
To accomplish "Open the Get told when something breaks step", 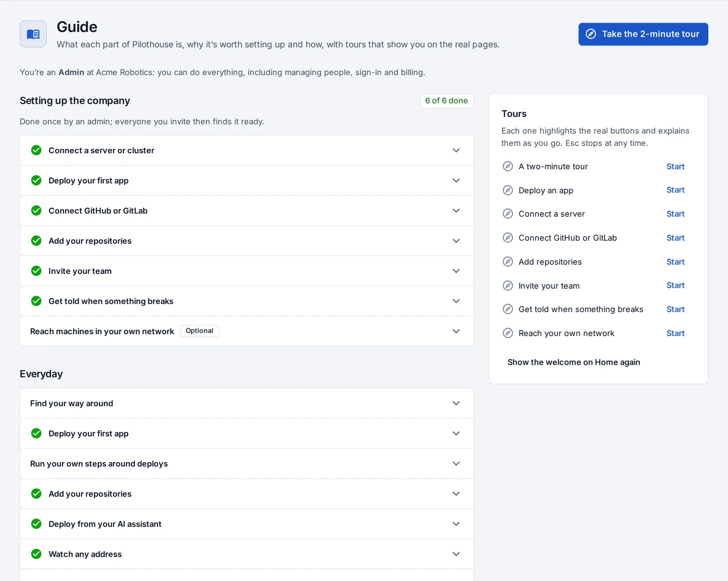I will click(x=247, y=301).
